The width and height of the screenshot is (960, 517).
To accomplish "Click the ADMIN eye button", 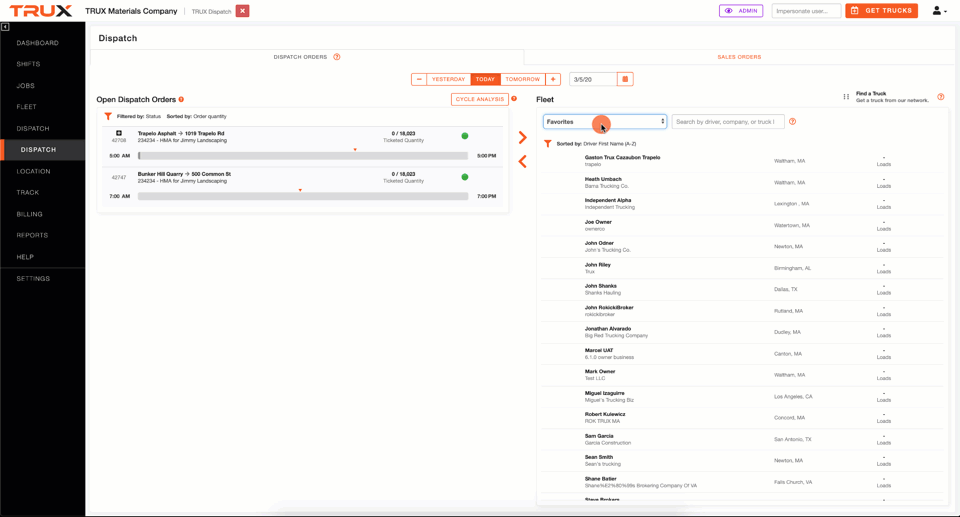I will (741, 11).
